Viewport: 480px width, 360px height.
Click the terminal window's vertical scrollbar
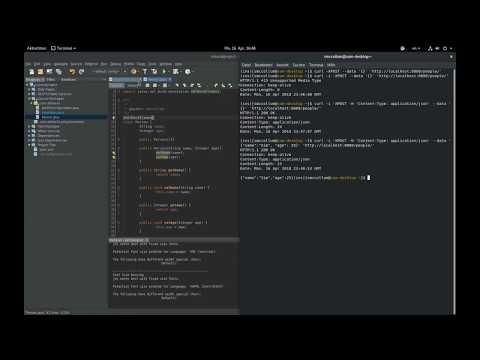454,191
